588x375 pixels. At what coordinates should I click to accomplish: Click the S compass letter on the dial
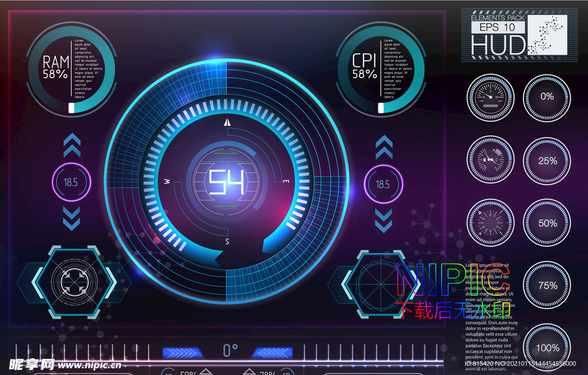tap(227, 242)
